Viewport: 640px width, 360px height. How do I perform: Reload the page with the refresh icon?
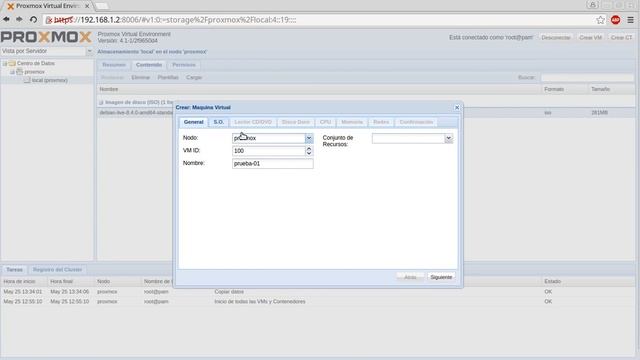(x=33, y=20)
